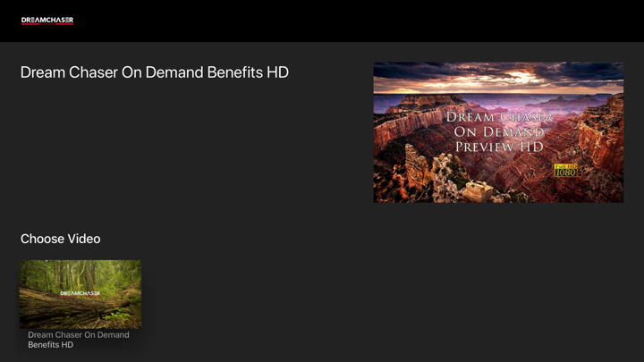
Task: Open the Grand Canyon preview image
Action: click(498, 132)
